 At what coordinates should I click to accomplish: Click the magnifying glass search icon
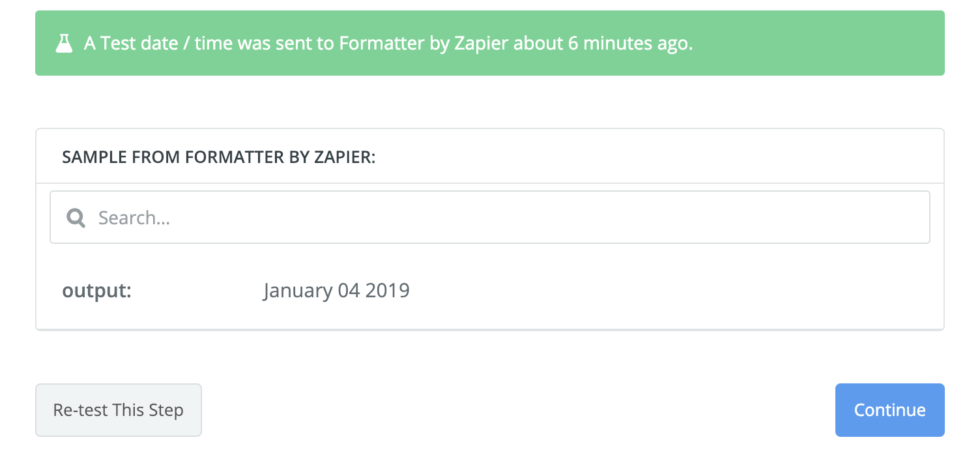coord(76,218)
